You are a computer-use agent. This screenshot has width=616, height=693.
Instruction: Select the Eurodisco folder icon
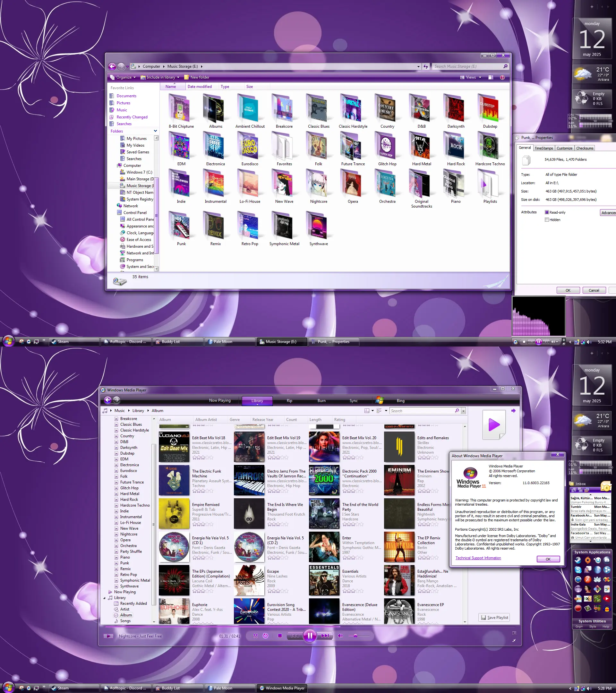click(x=249, y=145)
